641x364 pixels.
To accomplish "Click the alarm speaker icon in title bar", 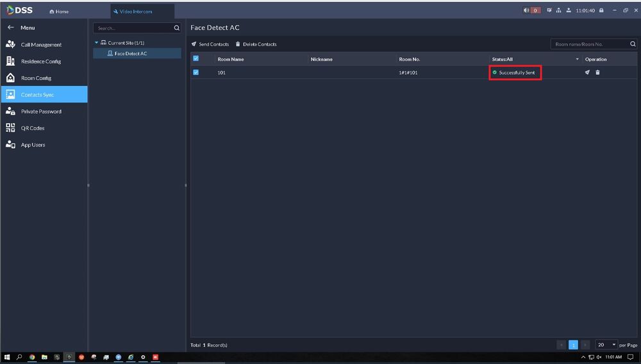I will tap(527, 10).
